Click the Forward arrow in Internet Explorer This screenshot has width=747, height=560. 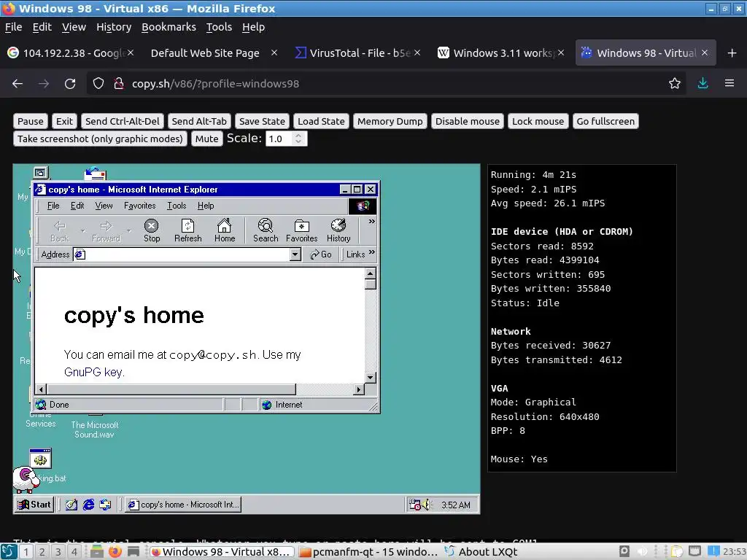(106, 230)
